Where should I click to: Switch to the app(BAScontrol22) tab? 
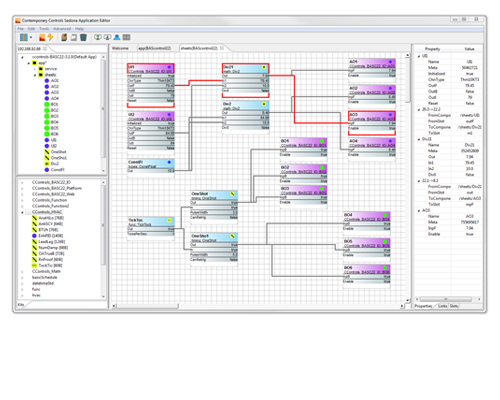pos(155,48)
